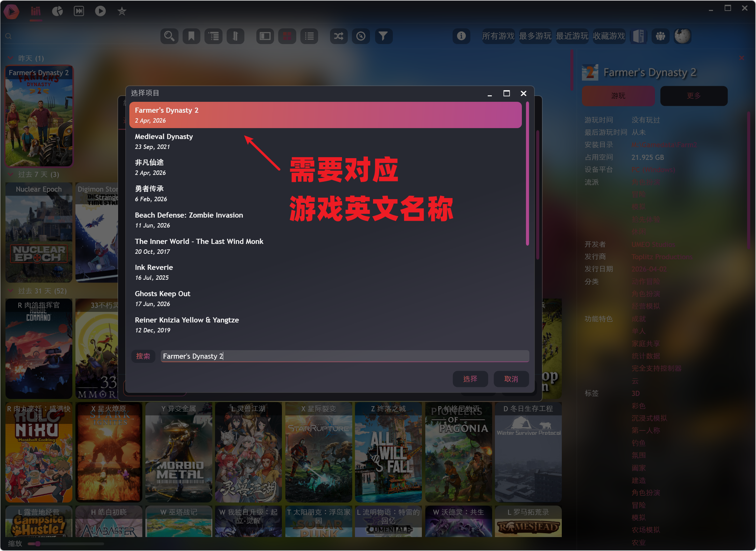Select the 所有游戏 filter tab

498,36
